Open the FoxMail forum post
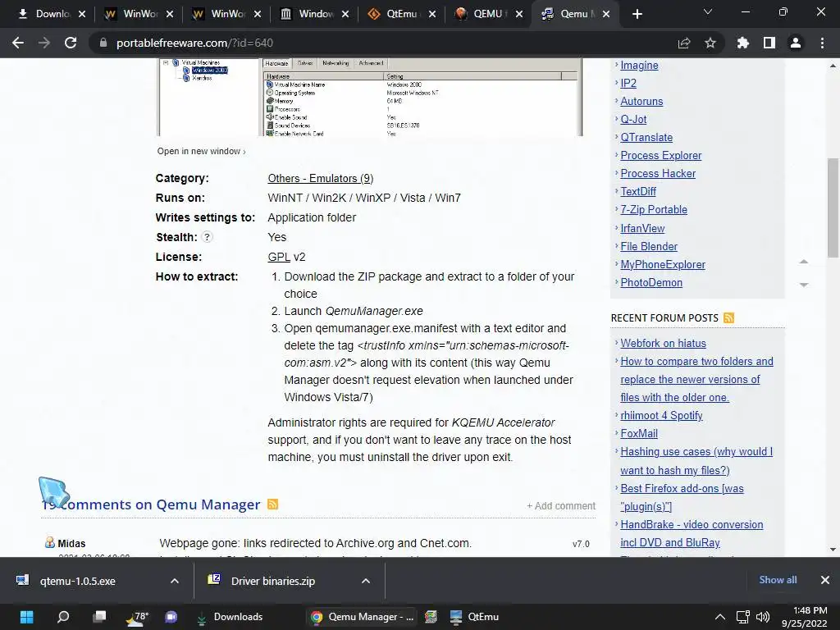The width and height of the screenshot is (840, 630). pyautogui.click(x=638, y=434)
